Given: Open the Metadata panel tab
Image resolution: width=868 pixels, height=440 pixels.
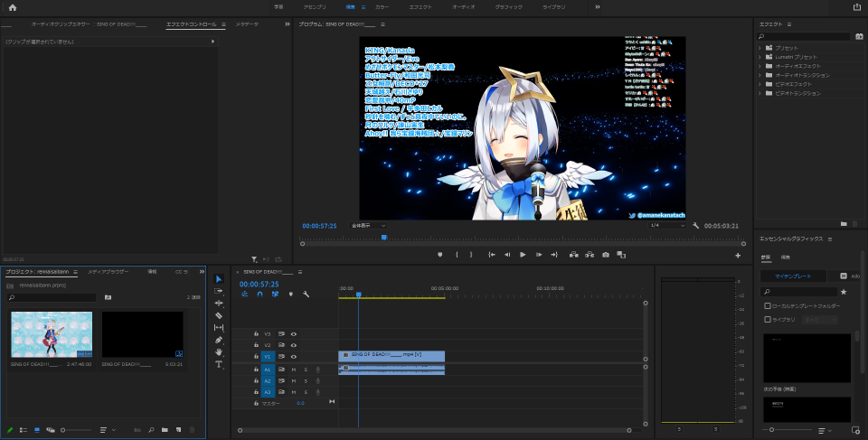Looking at the screenshot, I should [247, 24].
